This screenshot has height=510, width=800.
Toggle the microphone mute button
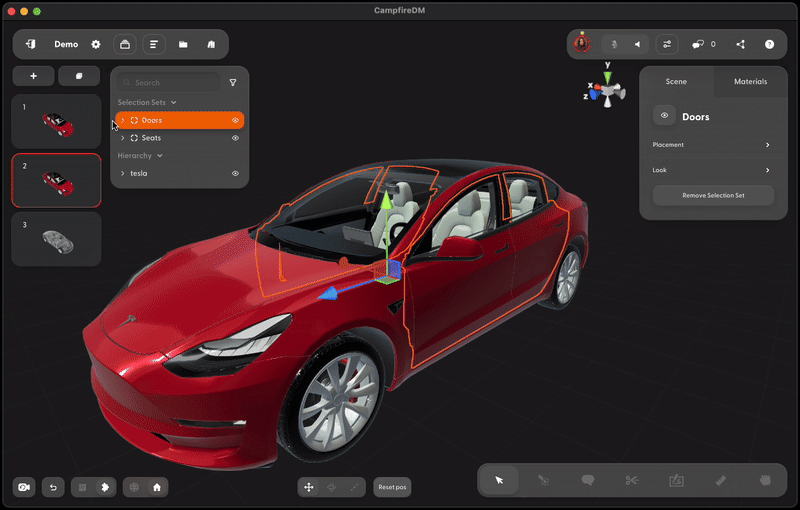pos(614,44)
